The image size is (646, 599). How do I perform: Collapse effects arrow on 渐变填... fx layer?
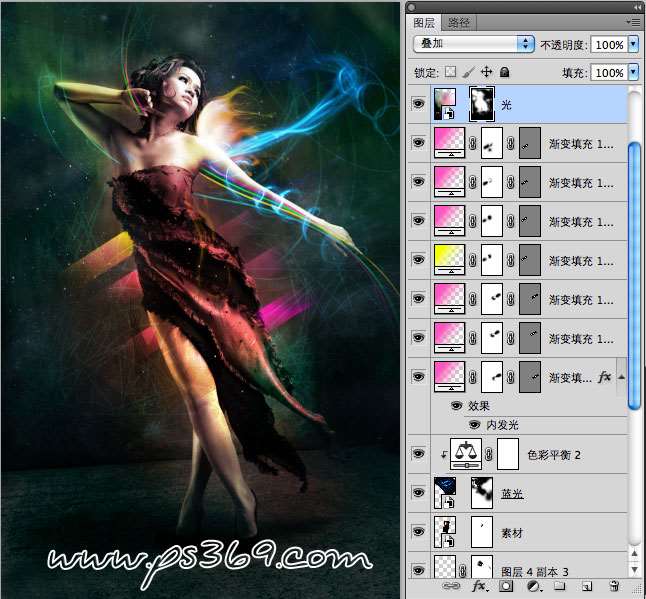(x=622, y=377)
